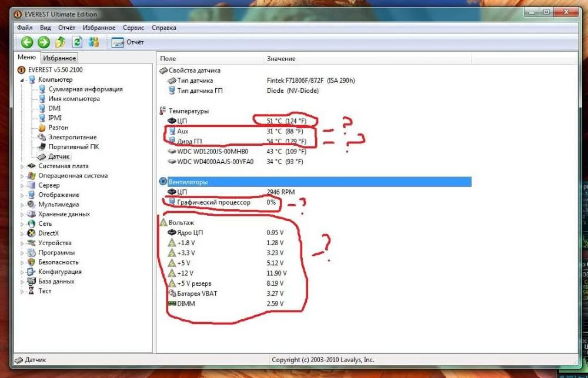Switch to the Меню tab

(26, 57)
